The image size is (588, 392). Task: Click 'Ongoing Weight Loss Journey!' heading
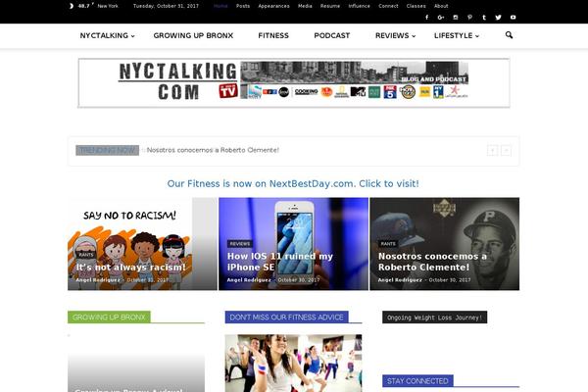[434, 318]
